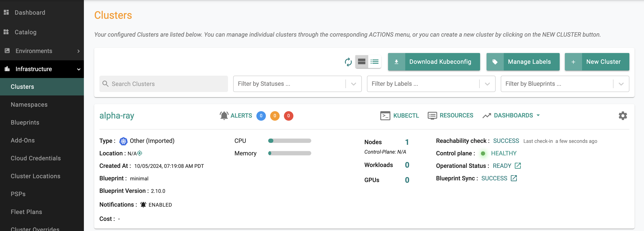The image size is (644, 231).
Task: Open cluster settings gear icon
Action: tap(622, 116)
